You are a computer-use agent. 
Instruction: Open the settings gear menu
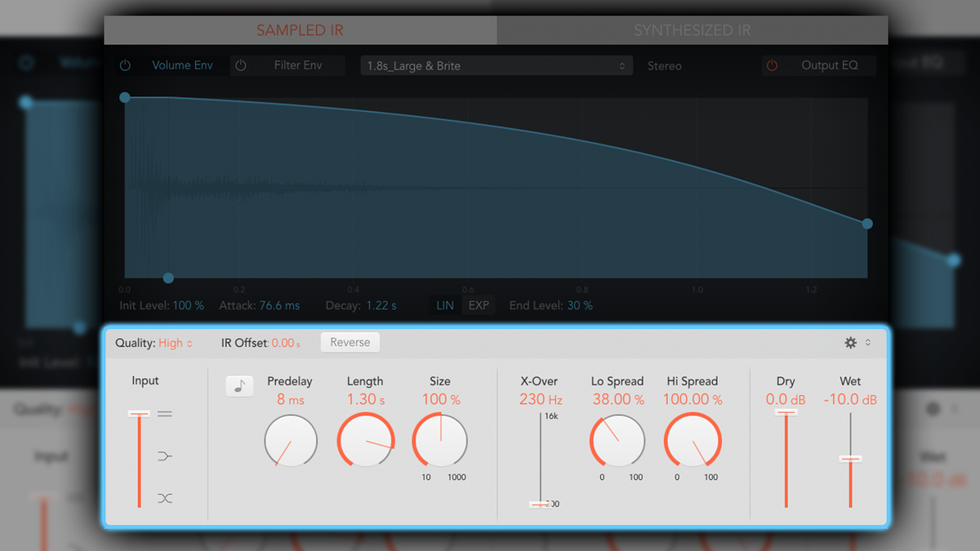click(850, 342)
